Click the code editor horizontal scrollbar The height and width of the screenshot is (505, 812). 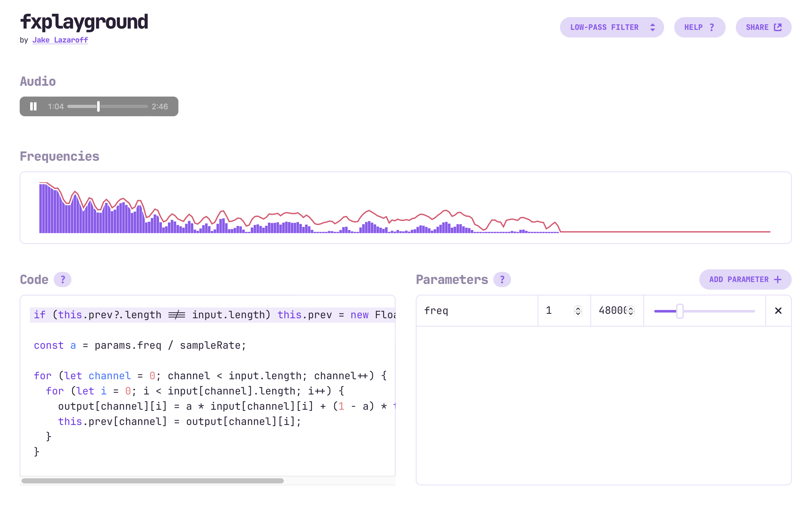(x=152, y=481)
